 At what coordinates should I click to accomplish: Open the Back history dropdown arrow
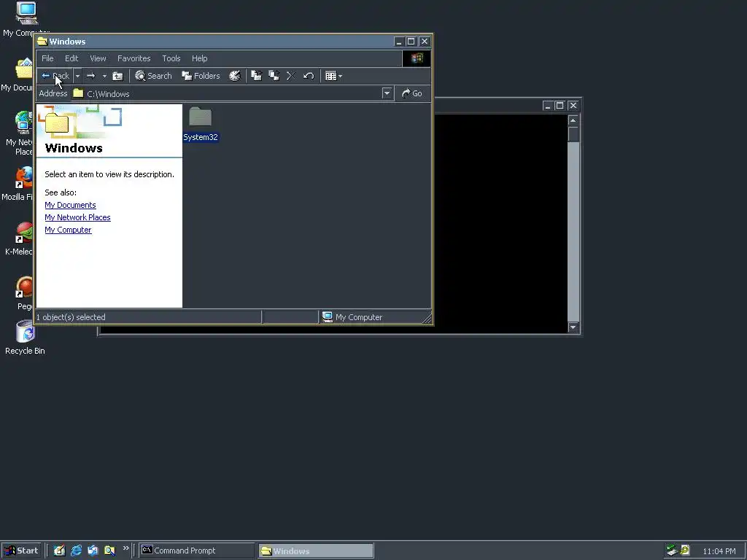(x=77, y=76)
